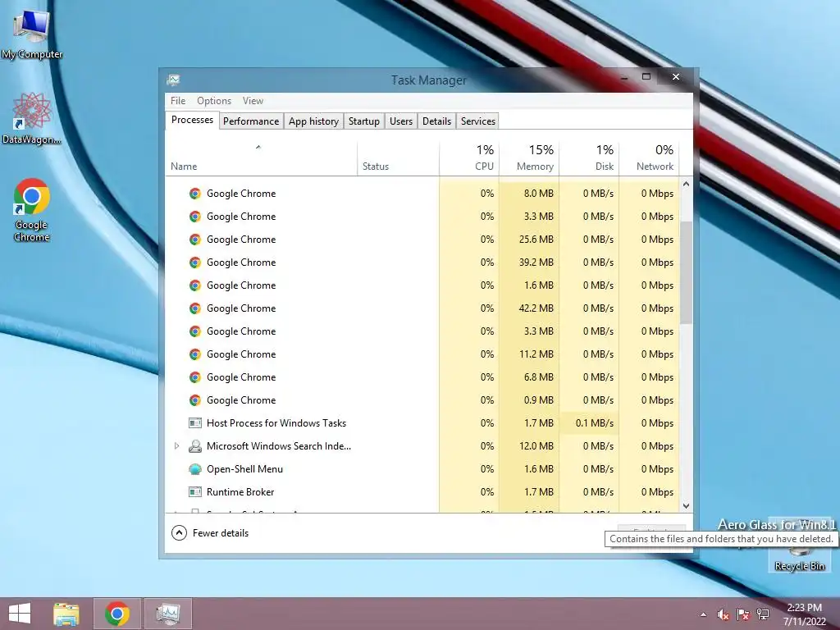The image size is (840, 630).
Task: Open the DataWagon desktop shortcut
Action: [x=32, y=118]
